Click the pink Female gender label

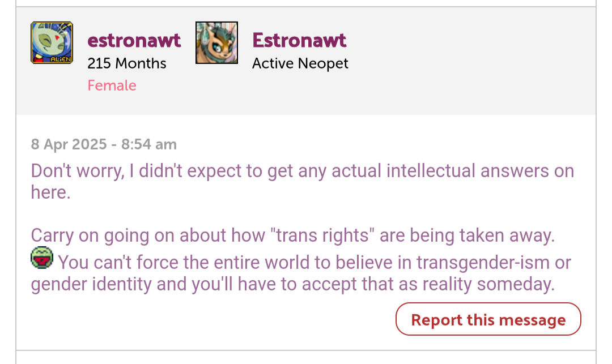[112, 85]
